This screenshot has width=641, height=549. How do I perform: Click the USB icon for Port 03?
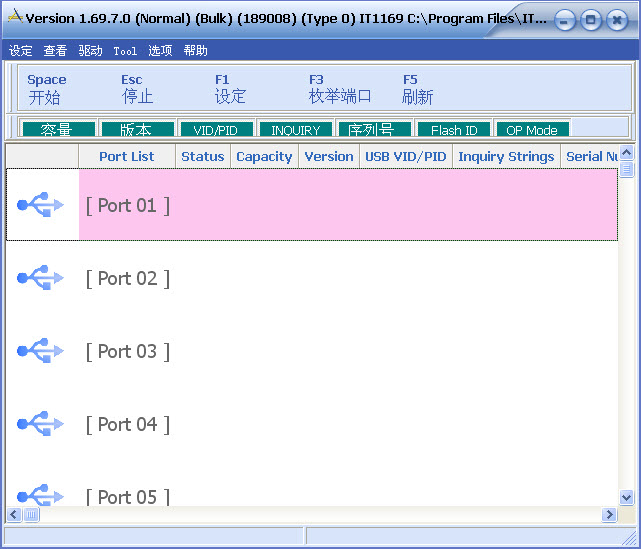pyautogui.click(x=41, y=351)
